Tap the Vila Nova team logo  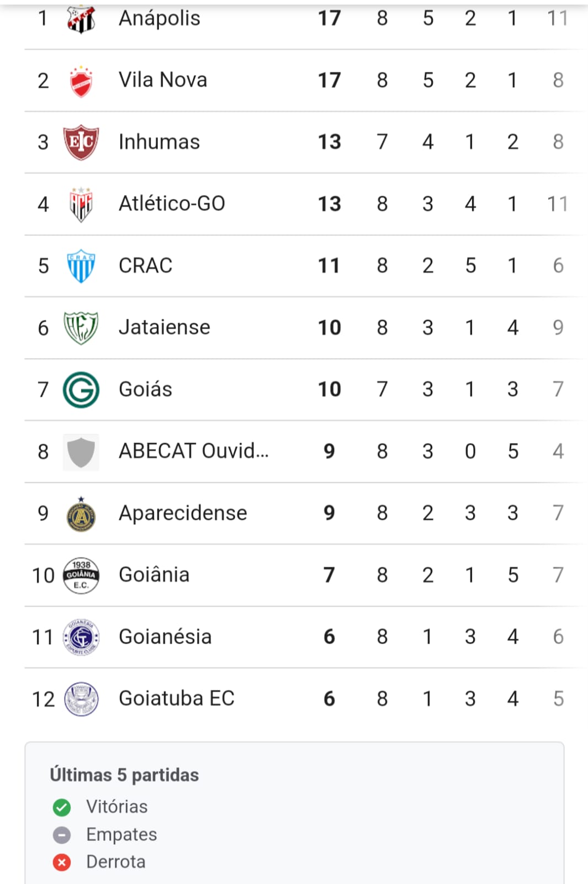click(81, 81)
